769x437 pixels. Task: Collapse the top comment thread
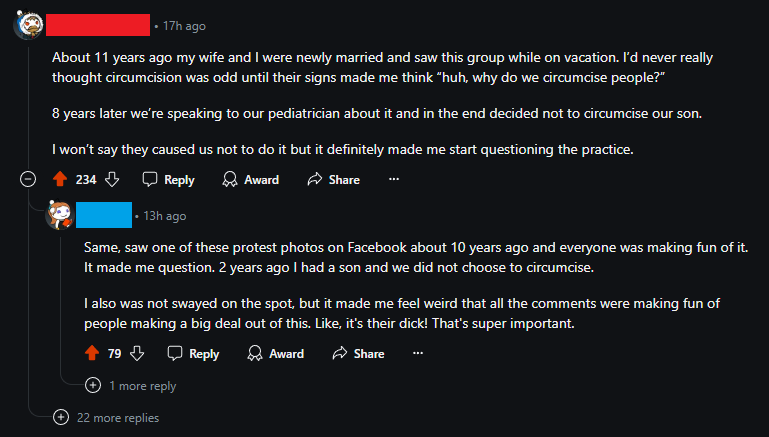pos(28,179)
